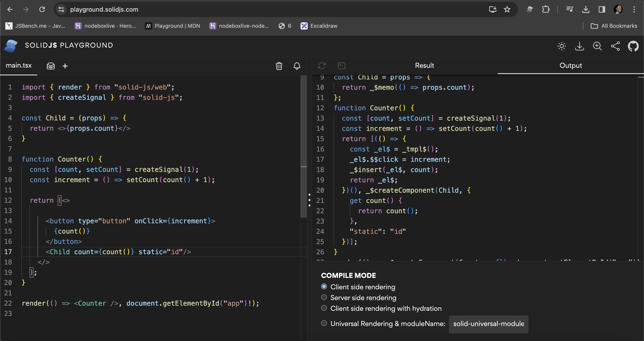Toggle the light/dark theme sun icon
This screenshot has height=341, width=644.
pyautogui.click(x=562, y=46)
